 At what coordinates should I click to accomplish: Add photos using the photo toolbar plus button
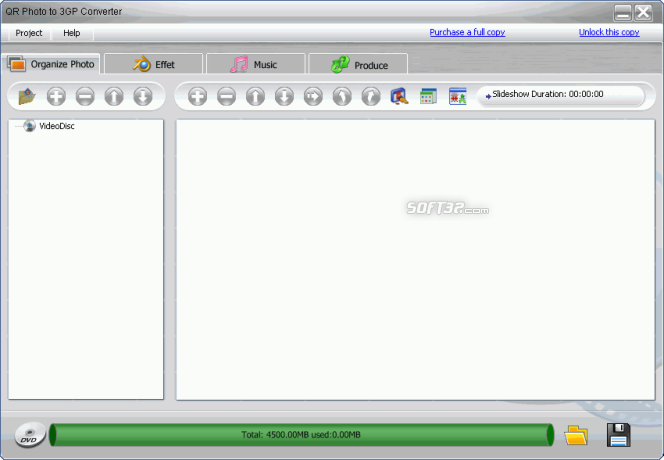(197, 96)
